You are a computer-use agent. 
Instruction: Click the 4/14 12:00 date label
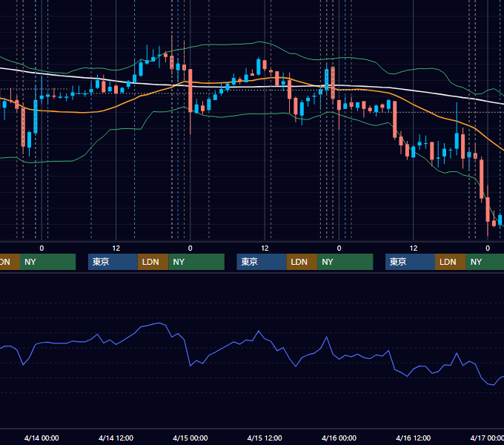(116, 438)
